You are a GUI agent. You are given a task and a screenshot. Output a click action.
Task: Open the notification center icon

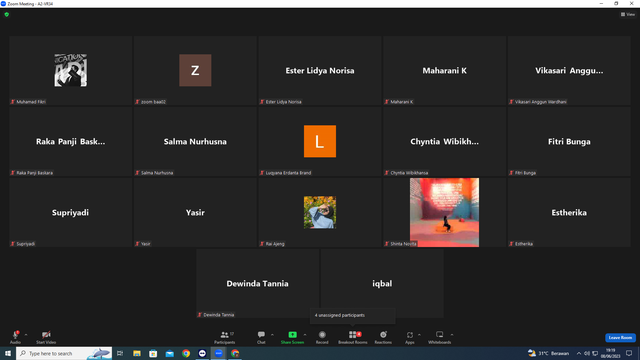(x=629, y=353)
